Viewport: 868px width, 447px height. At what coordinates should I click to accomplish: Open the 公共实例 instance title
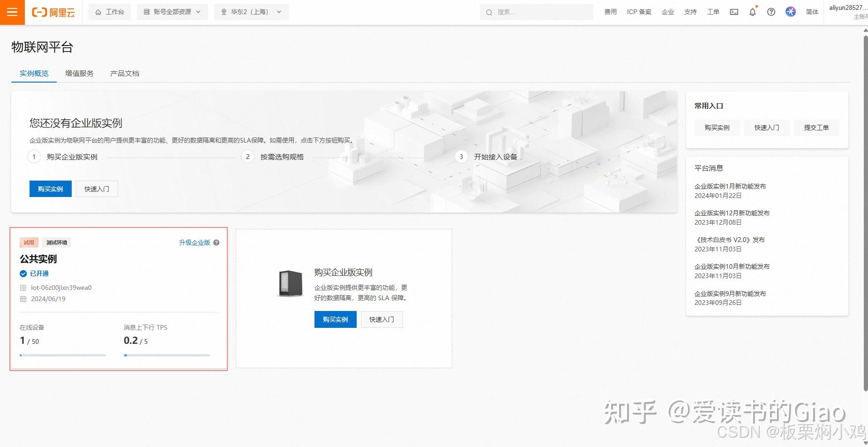(x=38, y=259)
